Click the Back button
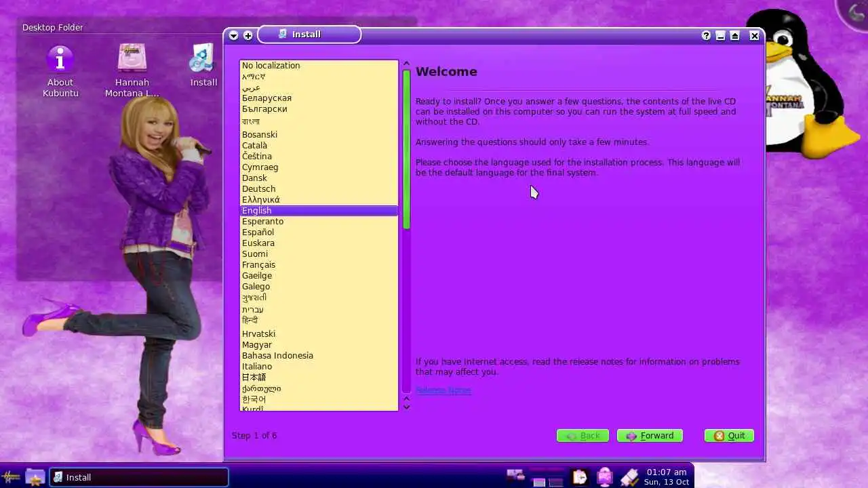 [583, 436]
